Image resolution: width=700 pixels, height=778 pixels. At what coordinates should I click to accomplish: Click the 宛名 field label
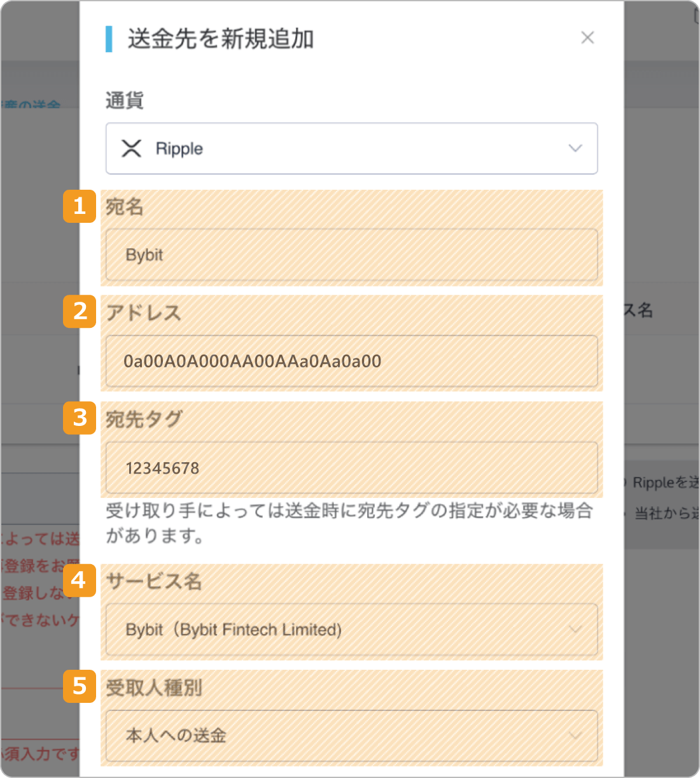(125, 207)
